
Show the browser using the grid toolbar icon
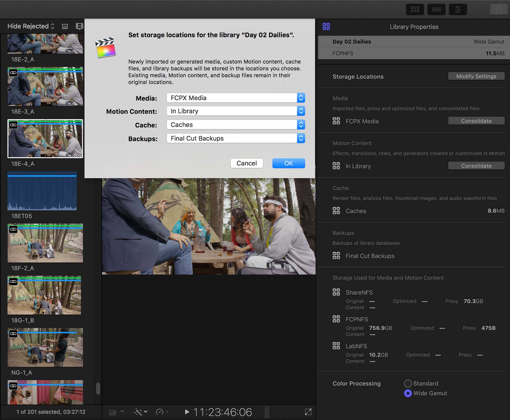pos(415,9)
